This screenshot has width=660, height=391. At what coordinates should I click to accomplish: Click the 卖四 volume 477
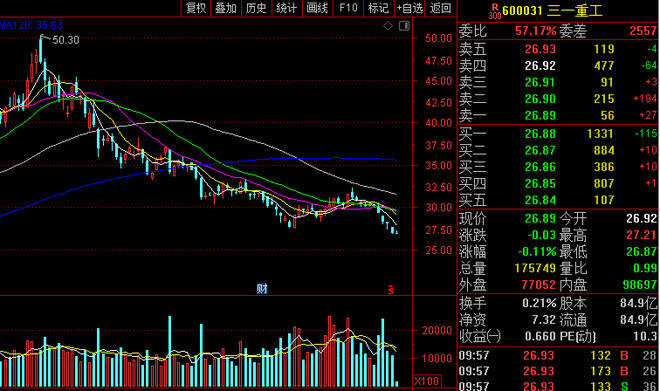[604, 66]
